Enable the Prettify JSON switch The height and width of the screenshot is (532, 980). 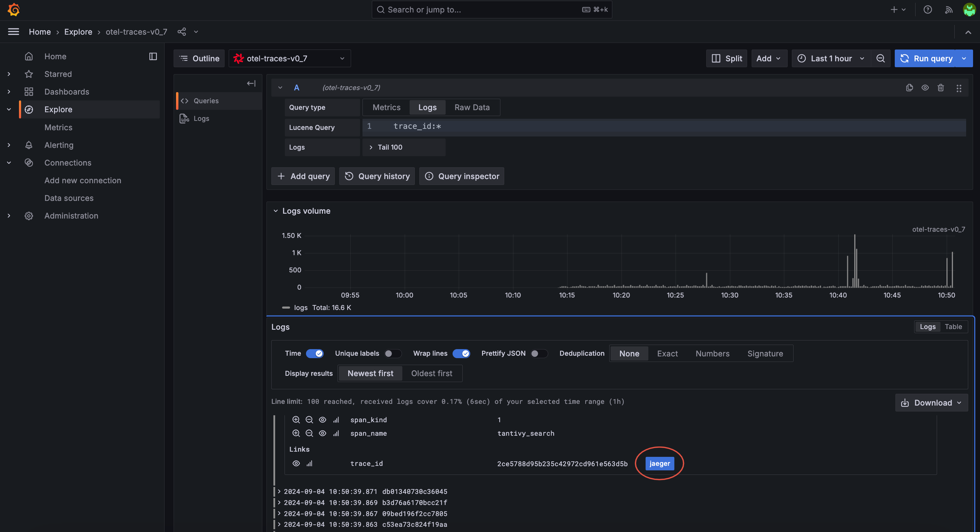coord(539,354)
